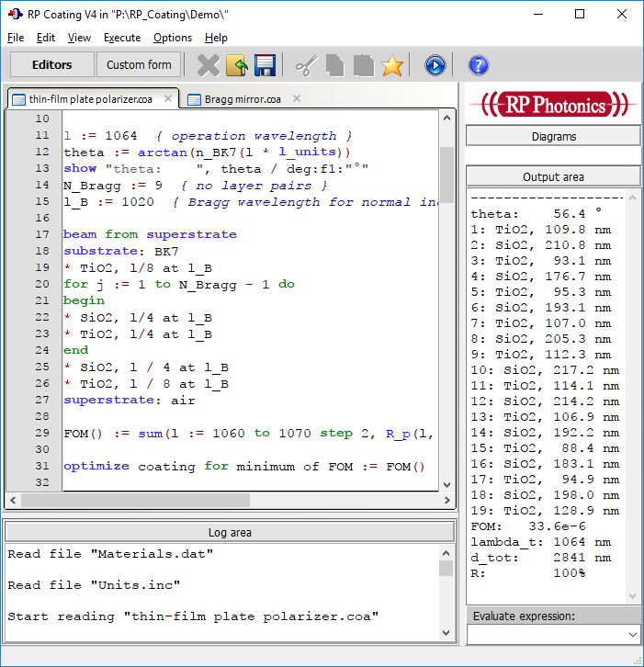The image size is (644, 667).
Task: Click the paste clipboard icon
Action: point(364,65)
